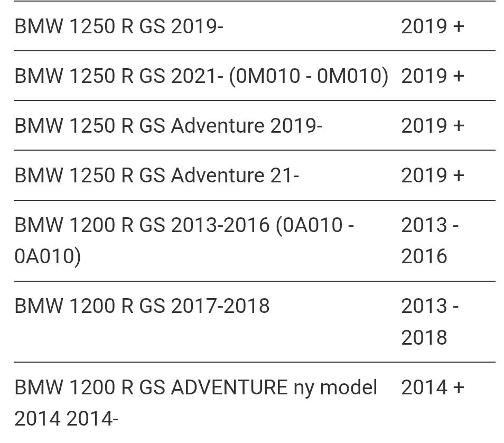Click the 2014 2014- continuation text line
The image size is (504, 443).
tap(67, 419)
